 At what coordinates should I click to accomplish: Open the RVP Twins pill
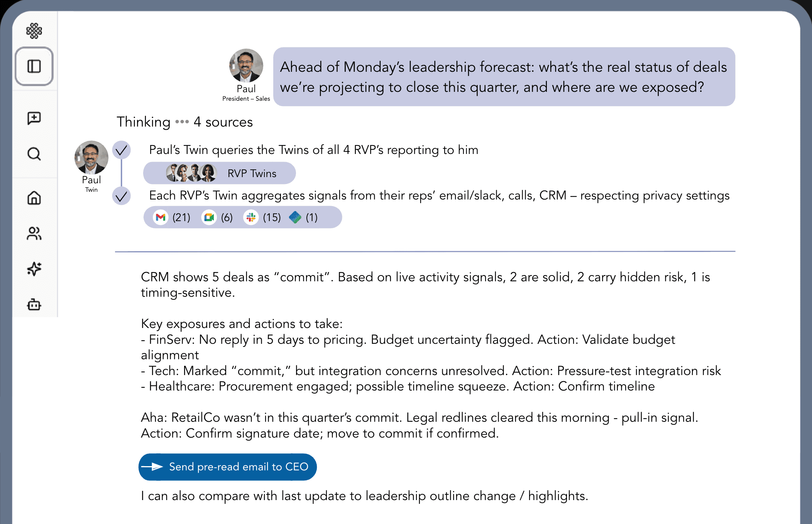pos(219,173)
